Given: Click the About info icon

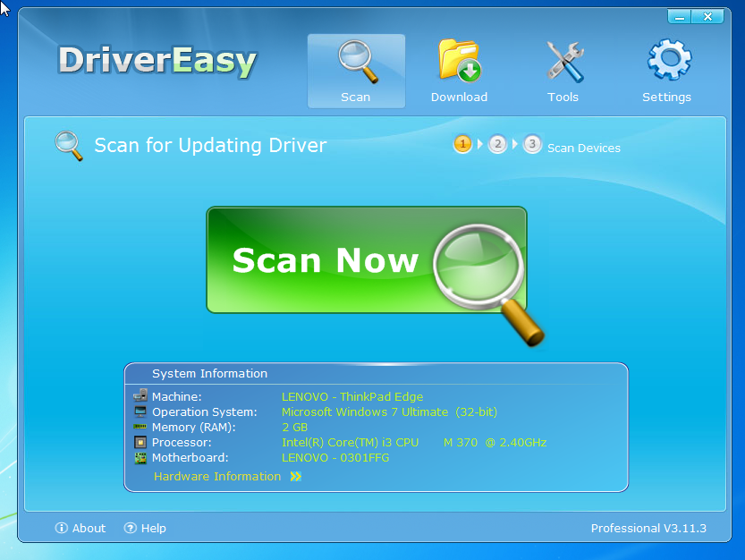Looking at the screenshot, I should point(62,528).
